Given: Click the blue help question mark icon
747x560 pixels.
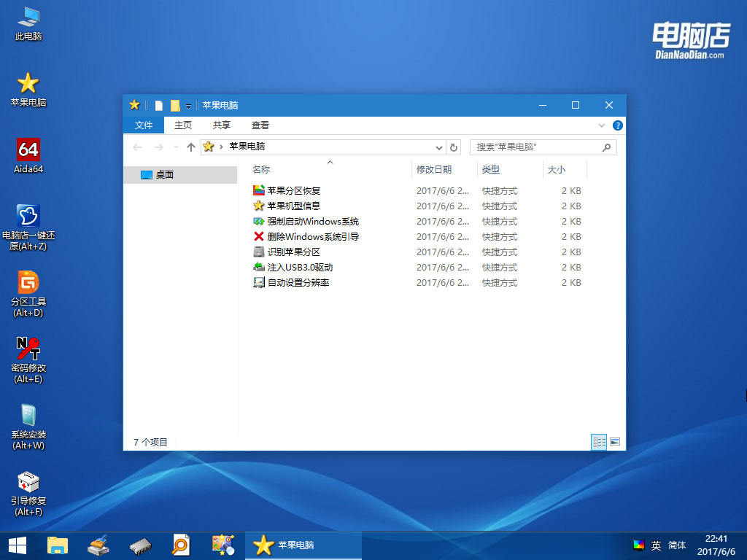Looking at the screenshot, I should (617, 125).
